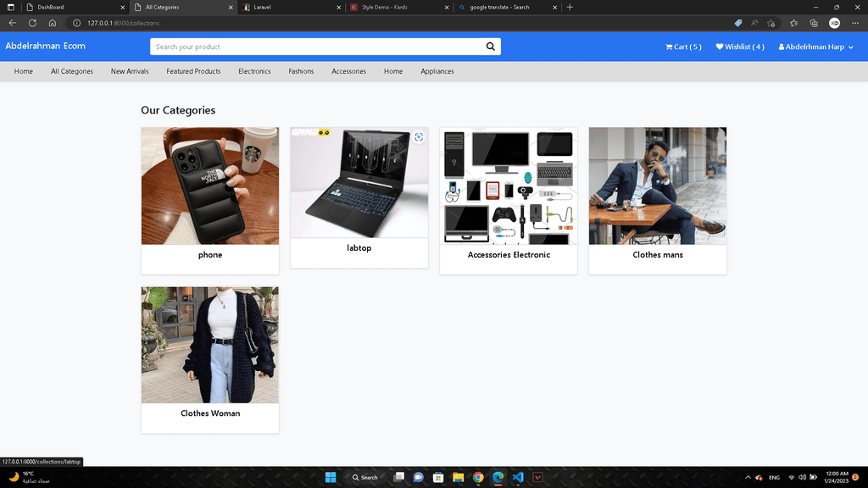Open Microsoft Store from the taskbar
Viewport: 868px width, 488px height.
(438, 477)
